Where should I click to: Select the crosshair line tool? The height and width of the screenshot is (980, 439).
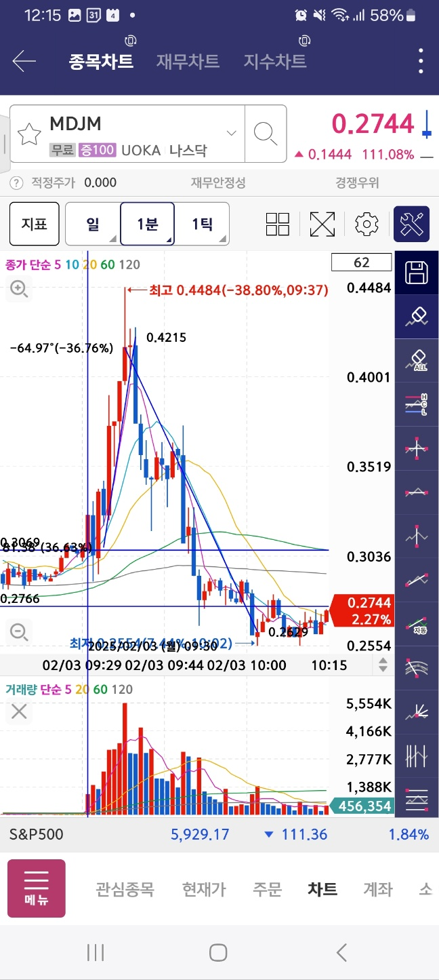coord(417,448)
